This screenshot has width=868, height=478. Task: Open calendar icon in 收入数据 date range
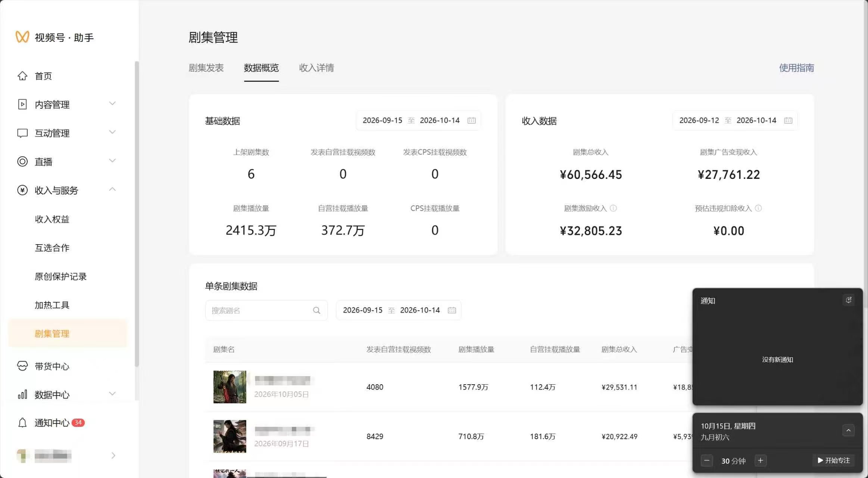click(788, 120)
